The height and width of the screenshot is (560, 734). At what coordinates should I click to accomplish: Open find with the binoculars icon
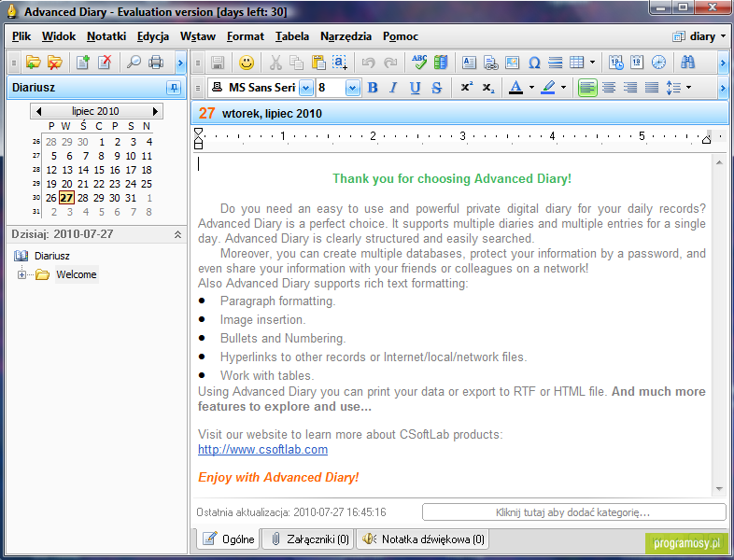[687, 63]
